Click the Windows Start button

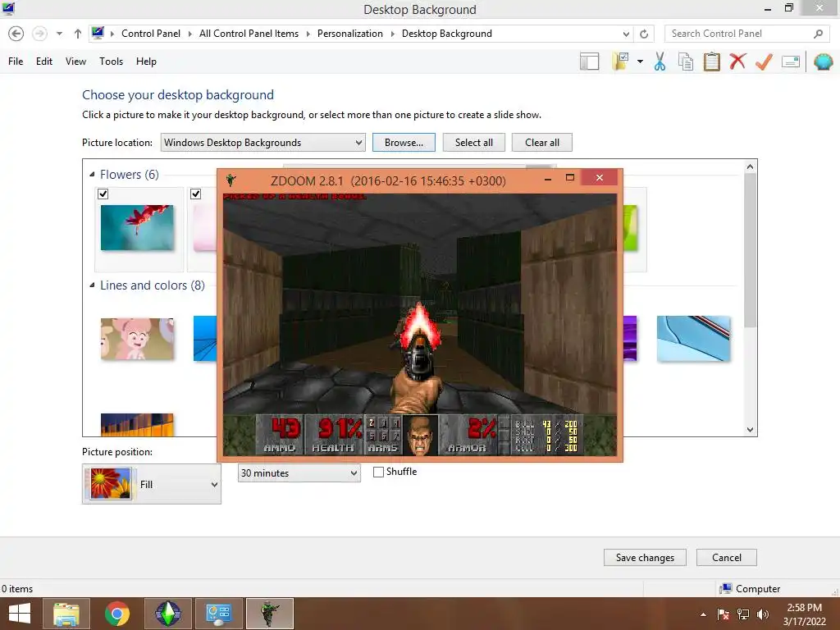pos(20,614)
